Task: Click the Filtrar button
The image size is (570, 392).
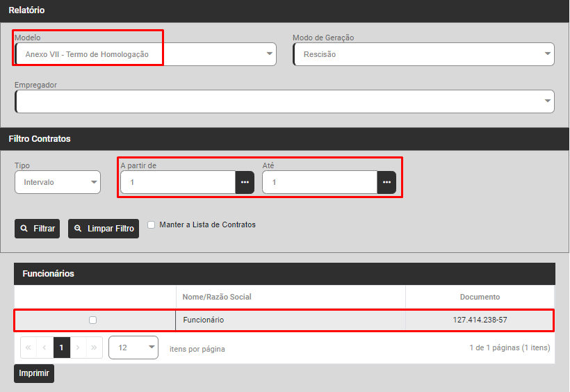Action: tap(37, 229)
